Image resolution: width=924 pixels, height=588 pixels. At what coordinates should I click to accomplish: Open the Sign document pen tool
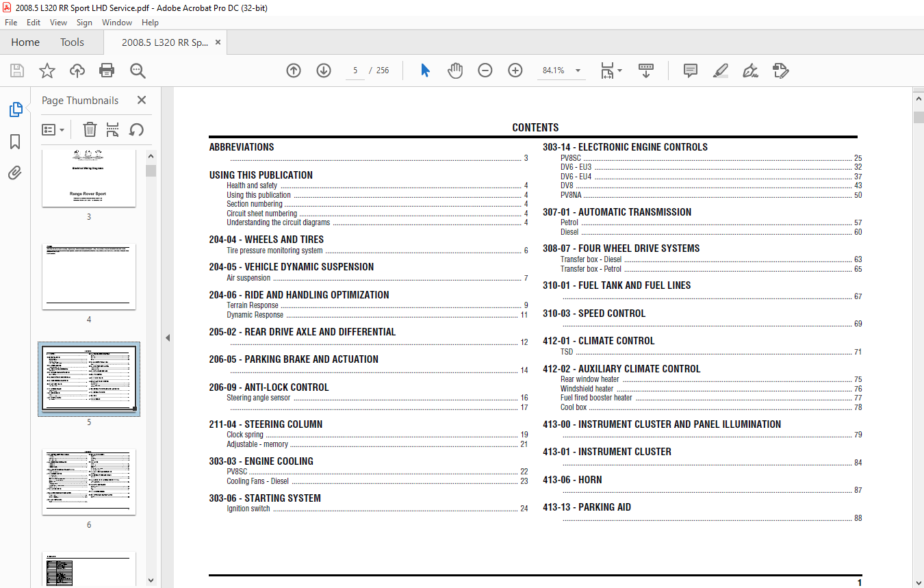(750, 71)
